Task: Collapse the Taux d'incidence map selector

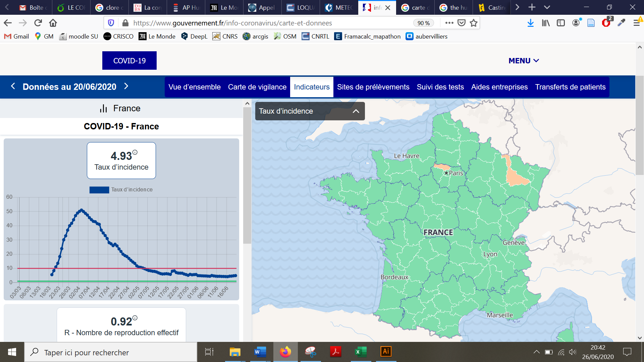Action: [x=356, y=111]
